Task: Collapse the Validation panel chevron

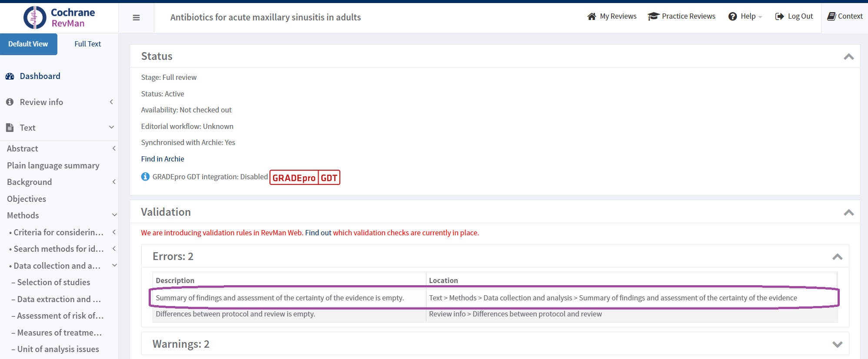Action: point(848,212)
